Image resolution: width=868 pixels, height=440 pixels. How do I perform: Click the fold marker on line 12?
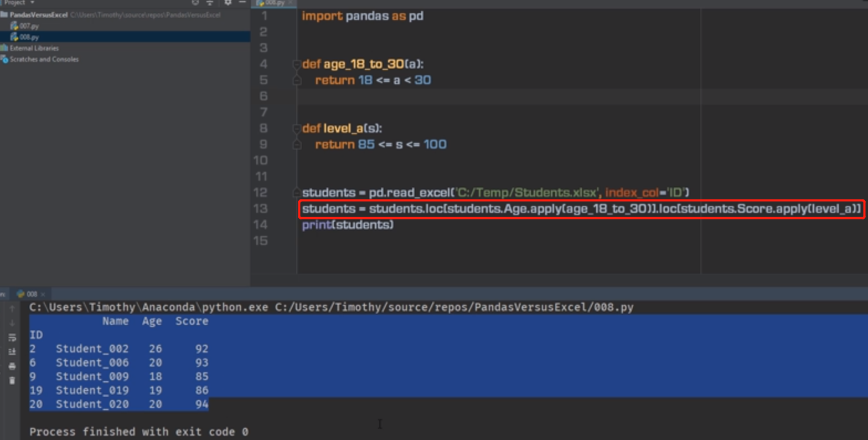pyautogui.click(x=297, y=193)
